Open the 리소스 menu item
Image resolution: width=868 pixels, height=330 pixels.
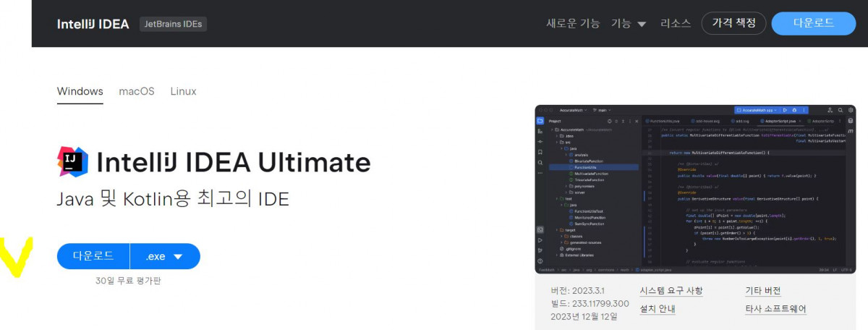676,23
